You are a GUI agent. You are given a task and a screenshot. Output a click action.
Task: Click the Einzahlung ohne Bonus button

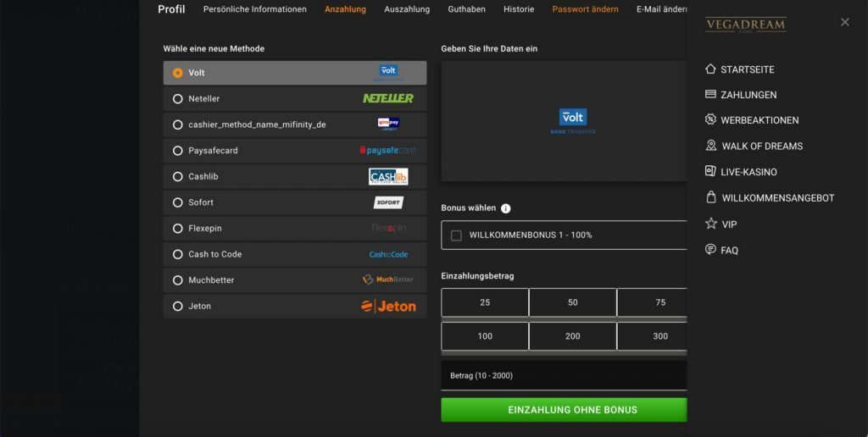[564, 410]
